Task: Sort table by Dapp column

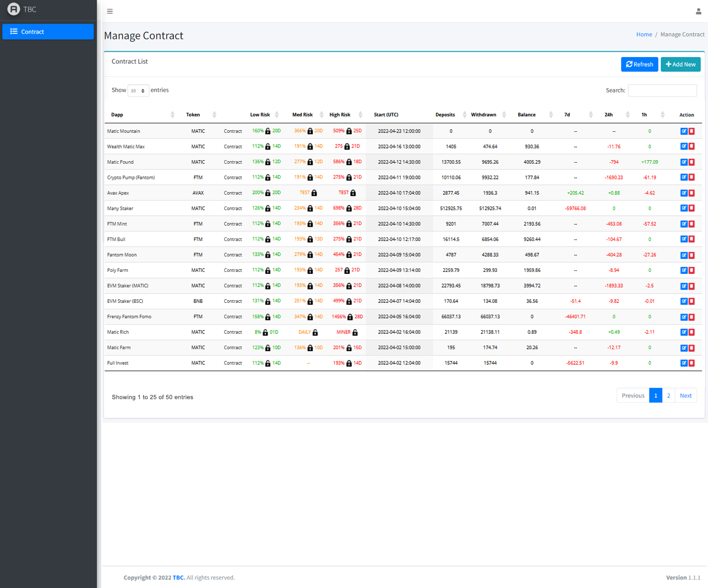Action: coord(140,115)
